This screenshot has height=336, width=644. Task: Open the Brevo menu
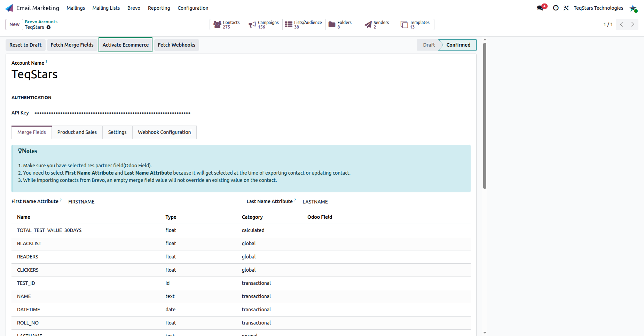pyautogui.click(x=134, y=8)
